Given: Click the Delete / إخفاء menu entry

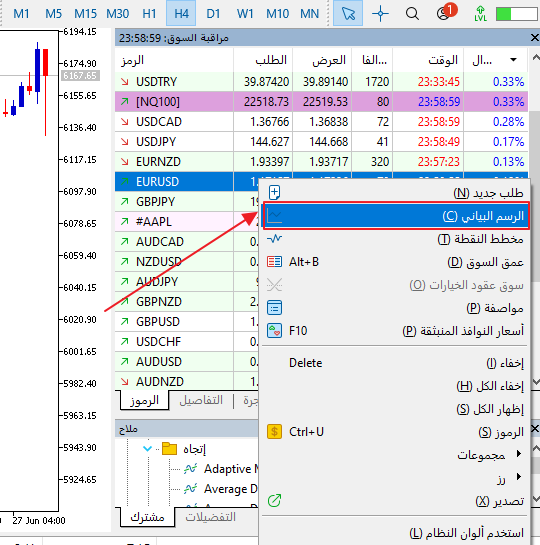Looking at the screenshot, I should [x=395, y=363].
